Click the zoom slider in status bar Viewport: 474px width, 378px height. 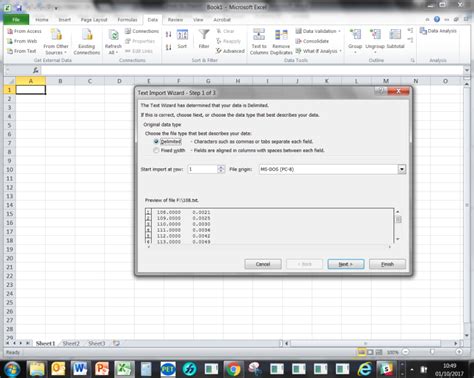coord(432,352)
